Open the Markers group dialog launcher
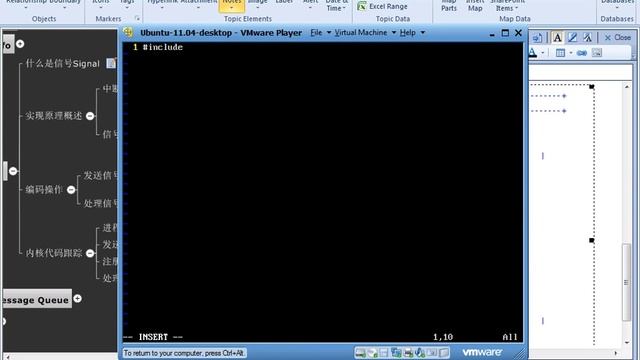The height and width of the screenshot is (360, 640). point(137,18)
